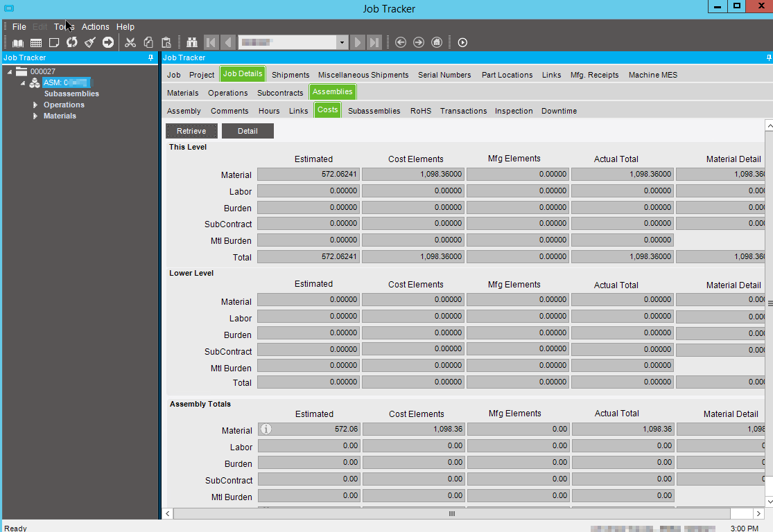Select the ASM node in tree

66,82
